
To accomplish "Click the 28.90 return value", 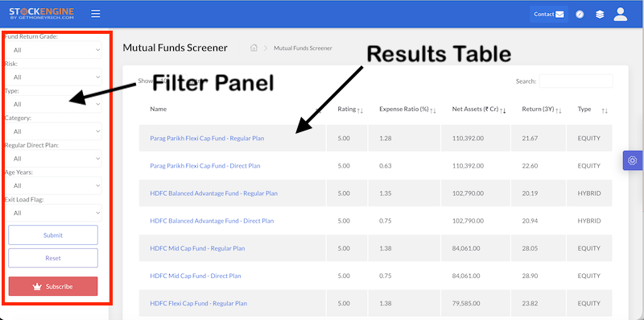I will [x=530, y=276].
